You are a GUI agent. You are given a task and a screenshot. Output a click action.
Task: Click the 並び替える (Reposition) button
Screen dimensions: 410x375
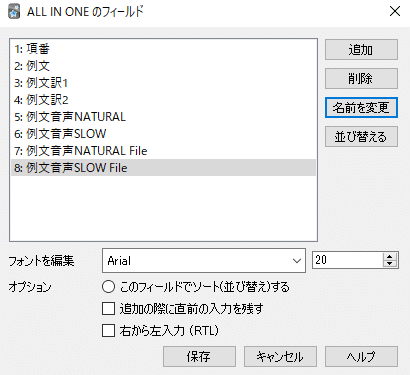click(x=361, y=136)
